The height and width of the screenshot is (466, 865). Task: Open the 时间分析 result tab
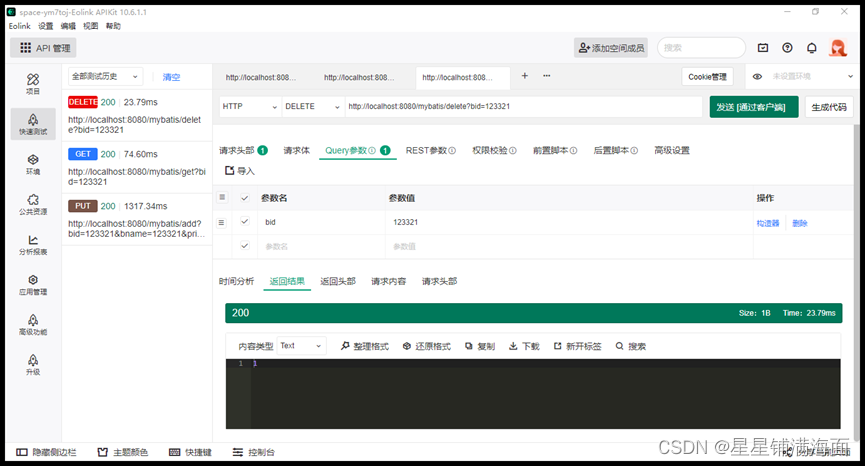point(236,281)
